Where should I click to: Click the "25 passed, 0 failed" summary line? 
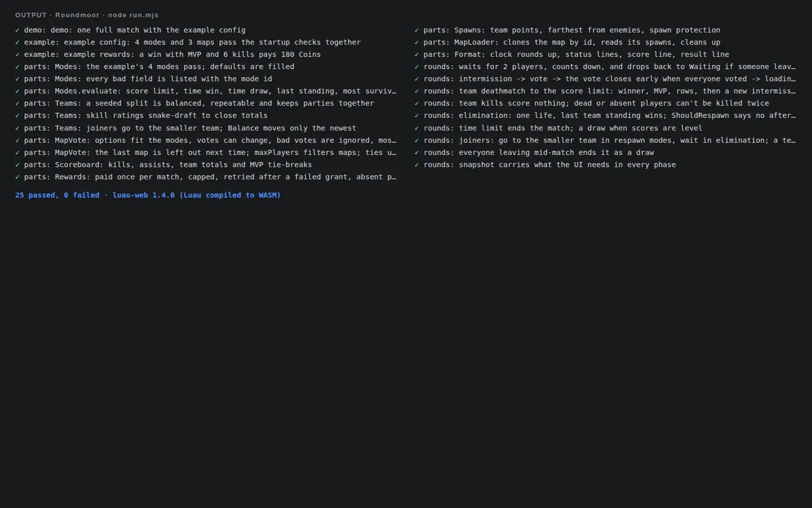coord(148,196)
